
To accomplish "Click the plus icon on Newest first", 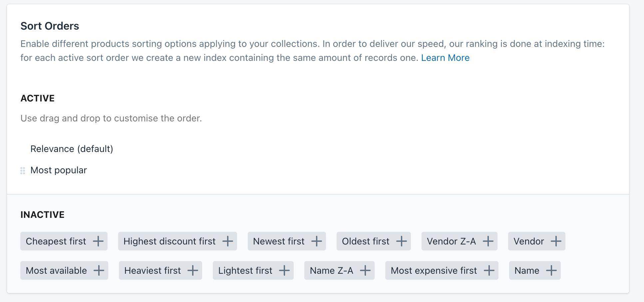I will (x=317, y=241).
